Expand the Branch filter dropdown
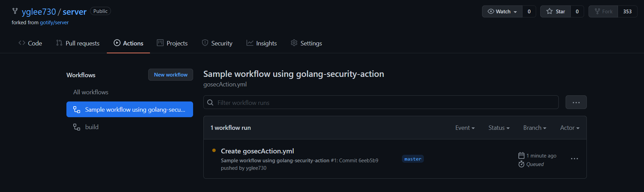 tap(535, 128)
